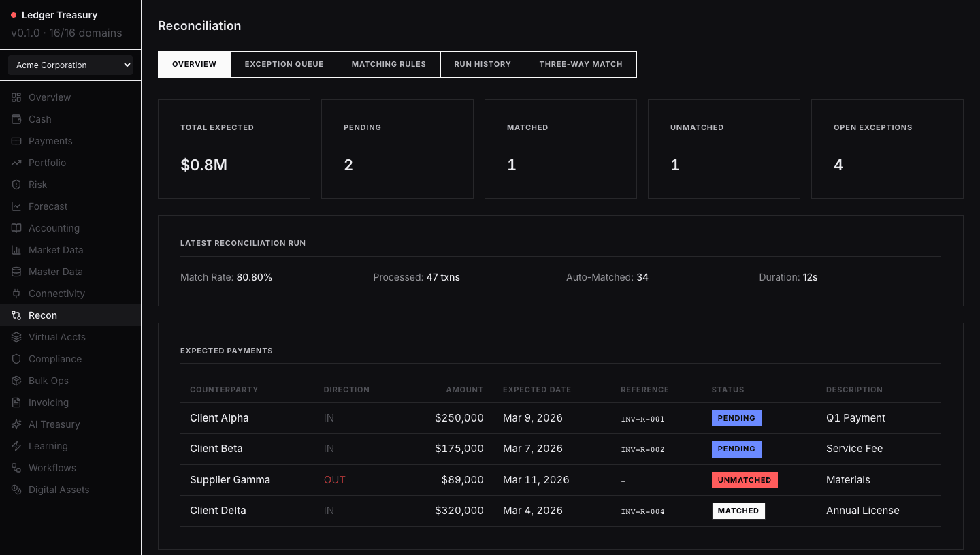Go to the Run History tab
The height and width of the screenshot is (555, 980).
[x=483, y=64]
